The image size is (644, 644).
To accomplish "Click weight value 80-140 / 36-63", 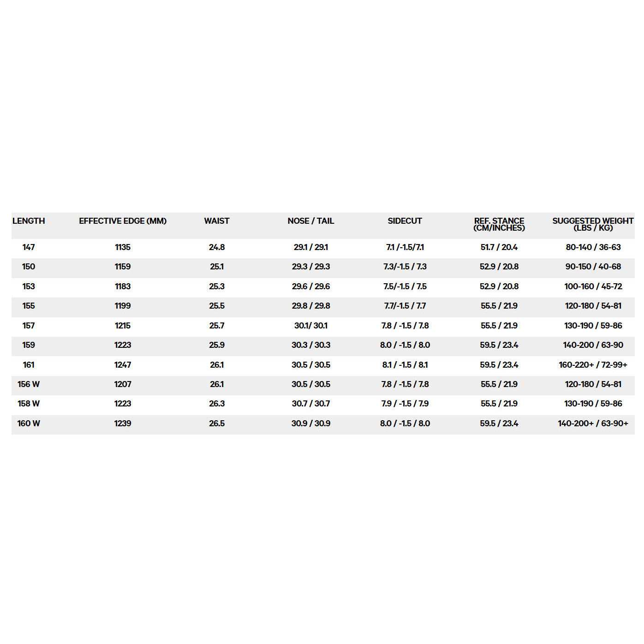I will click(x=593, y=247).
